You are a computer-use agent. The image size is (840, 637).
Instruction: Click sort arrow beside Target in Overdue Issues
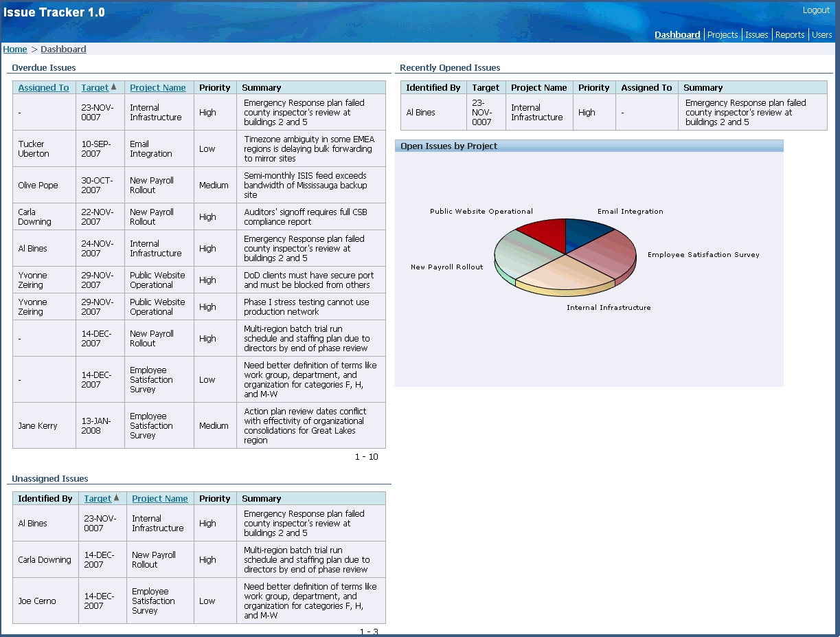(x=114, y=87)
